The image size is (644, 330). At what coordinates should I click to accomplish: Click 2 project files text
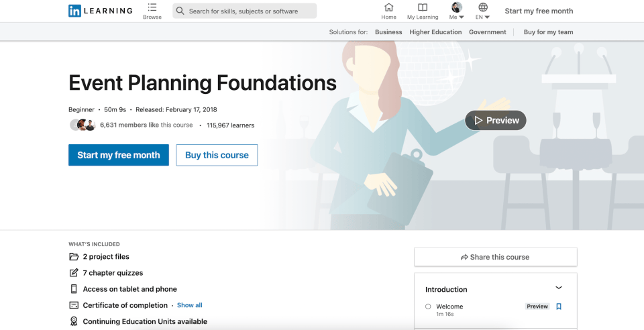click(106, 256)
